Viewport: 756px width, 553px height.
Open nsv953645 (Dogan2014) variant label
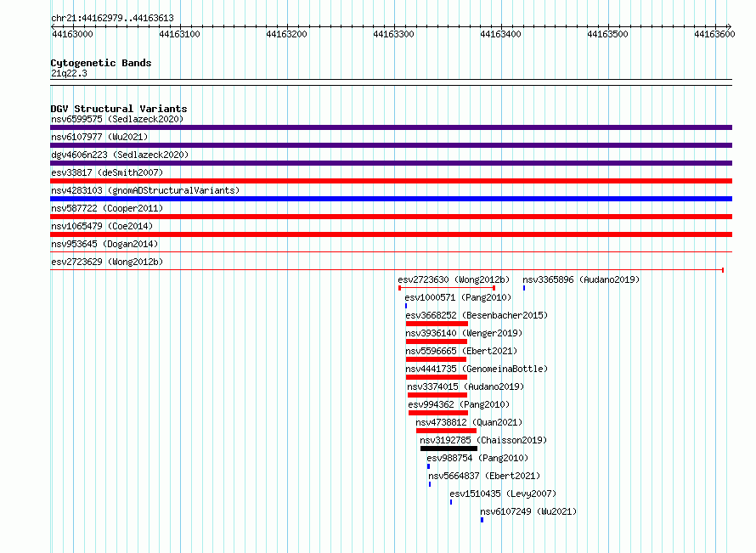(x=104, y=244)
